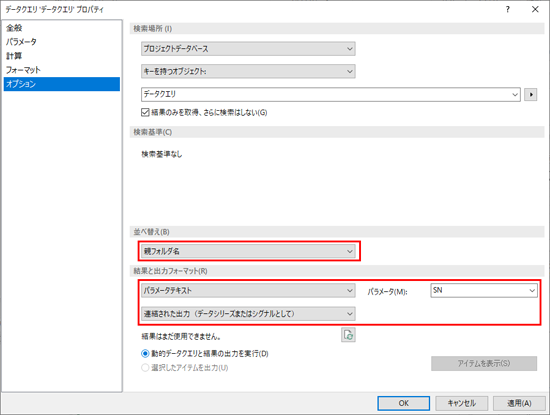The height and width of the screenshot is (415, 550).
Task: Expand the 連結された出力 format dropdown
Action: [248, 314]
